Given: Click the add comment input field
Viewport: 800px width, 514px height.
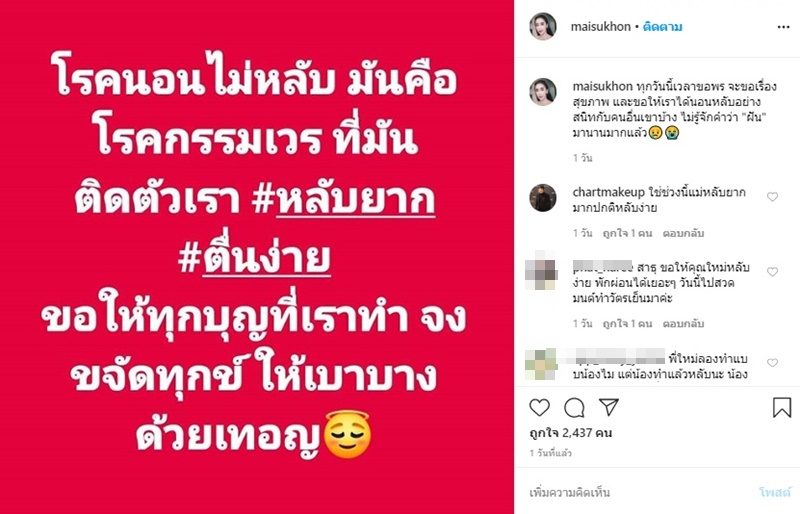Looking at the screenshot, I should [638, 493].
